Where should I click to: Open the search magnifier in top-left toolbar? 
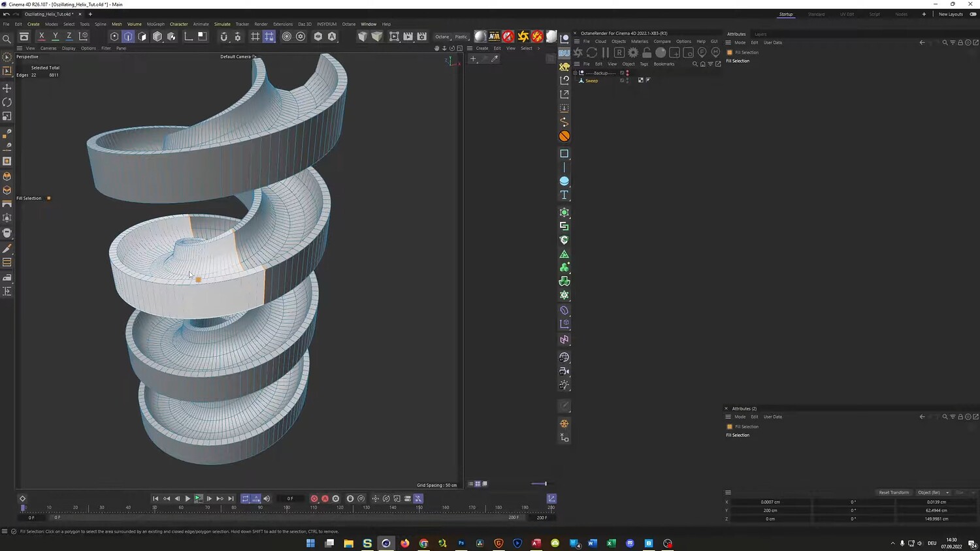pos(7,39)
